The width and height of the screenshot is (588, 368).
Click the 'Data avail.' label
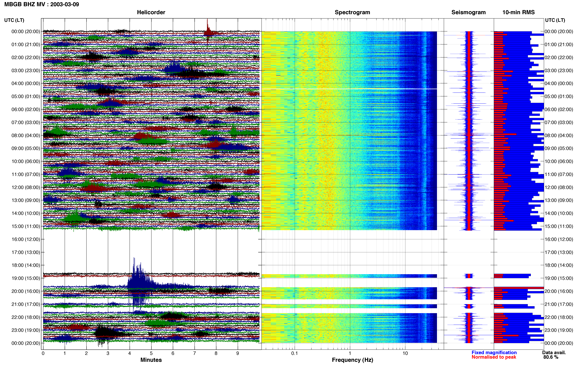(x=554, y=352)
